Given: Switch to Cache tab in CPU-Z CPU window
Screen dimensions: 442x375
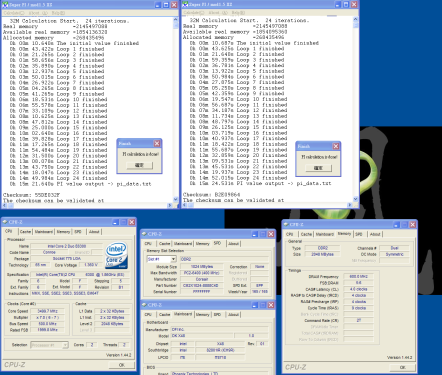Looking at the screenshot, I should [25, 232].
